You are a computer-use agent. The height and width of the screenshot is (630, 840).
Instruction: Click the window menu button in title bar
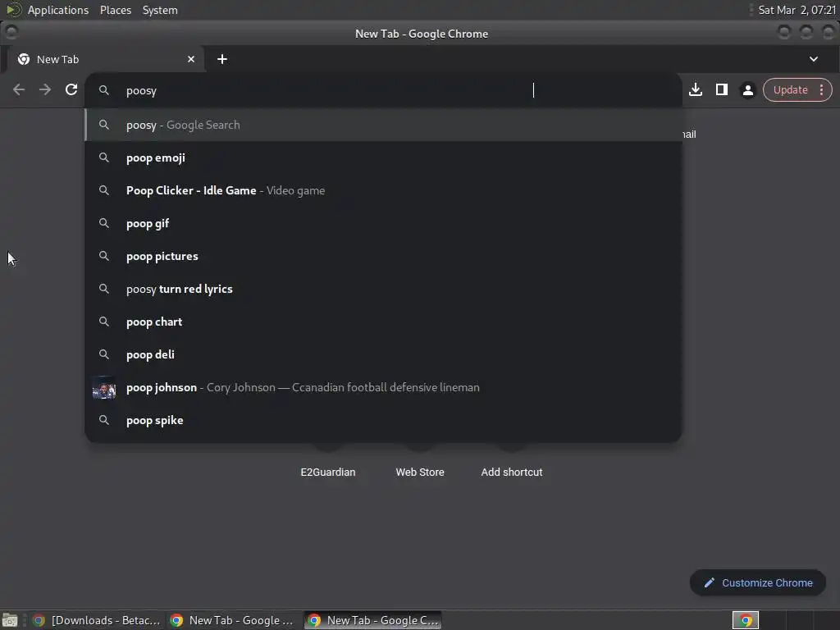[11, 33]
